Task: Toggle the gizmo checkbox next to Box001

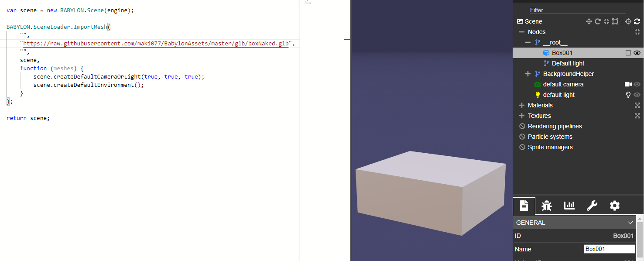Action: coord(628,53)
